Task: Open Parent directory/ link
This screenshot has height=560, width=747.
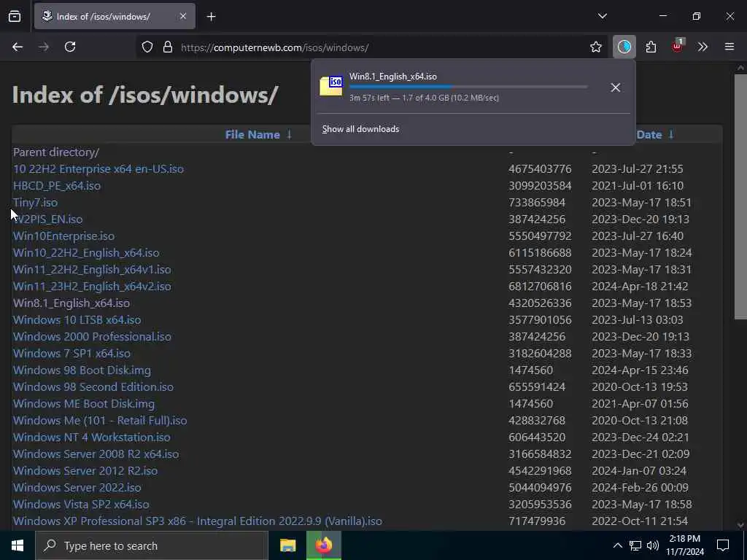Action: click(56, 152)
